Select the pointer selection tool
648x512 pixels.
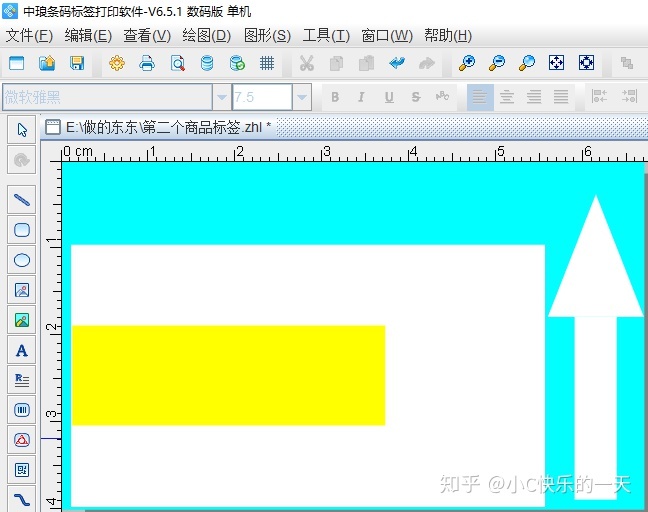click(21, 130)
